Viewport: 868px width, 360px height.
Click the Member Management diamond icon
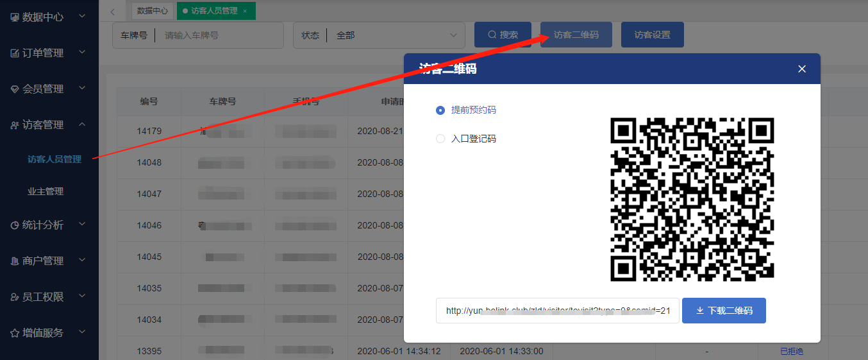point(15,89)
